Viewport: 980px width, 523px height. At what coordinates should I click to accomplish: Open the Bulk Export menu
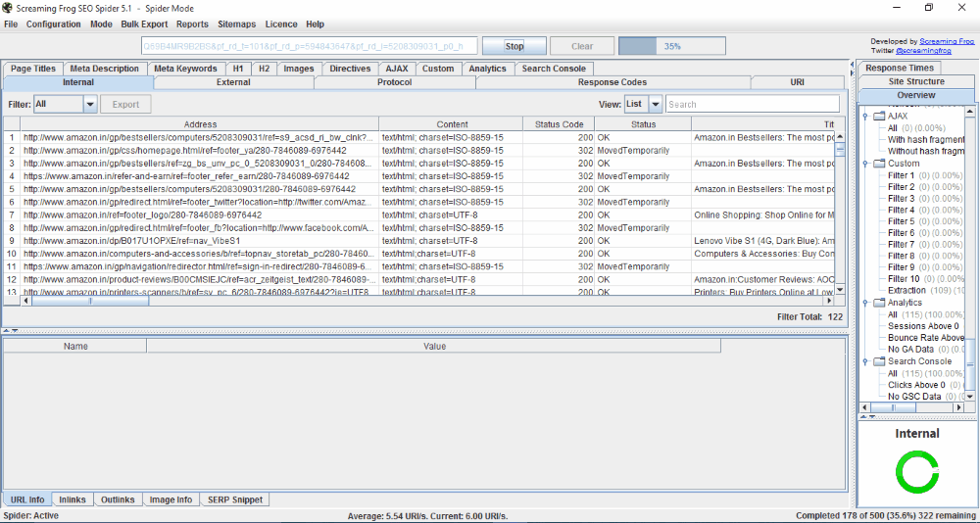point(144,24)
